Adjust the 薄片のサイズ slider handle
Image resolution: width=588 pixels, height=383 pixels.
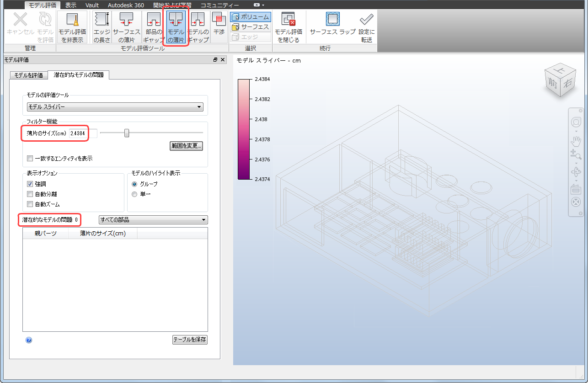127,133
